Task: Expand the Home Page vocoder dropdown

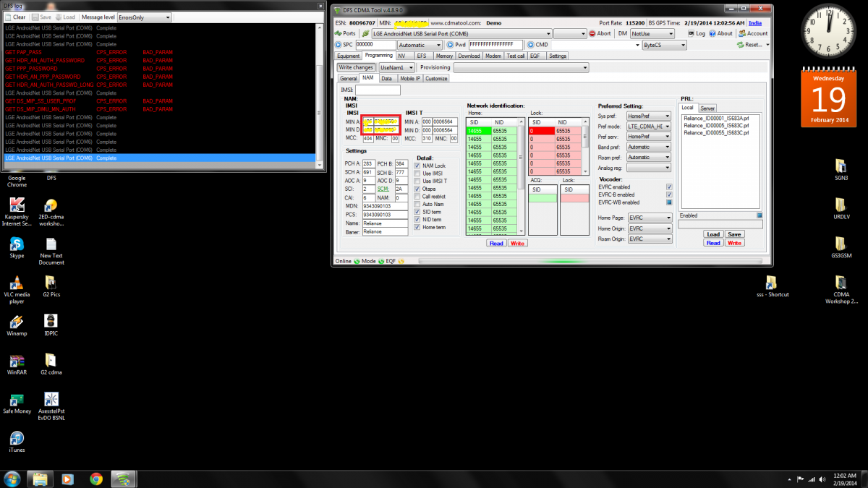Action: 649,218
